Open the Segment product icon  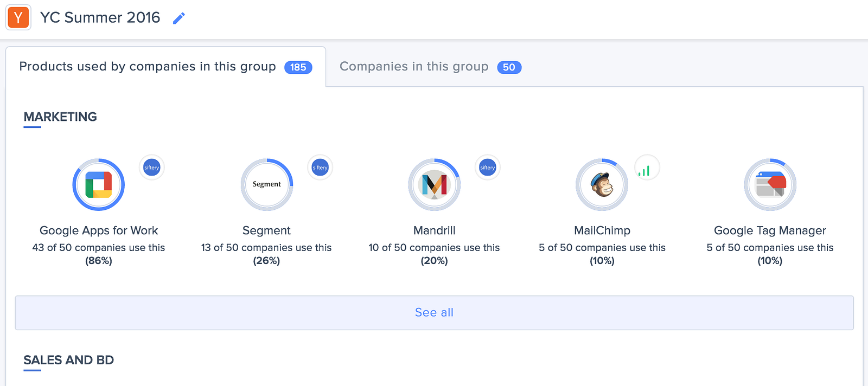(x=266, y=185)
